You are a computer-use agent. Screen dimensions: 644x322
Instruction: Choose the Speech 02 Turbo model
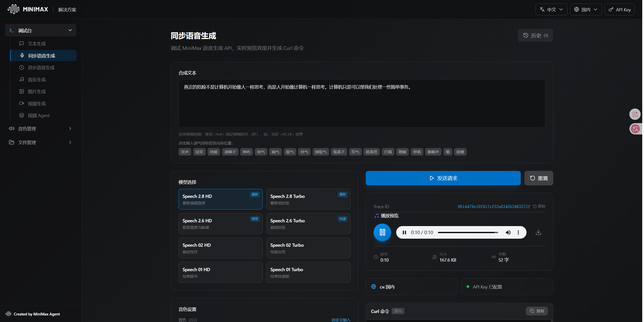(x=308, y=248)
